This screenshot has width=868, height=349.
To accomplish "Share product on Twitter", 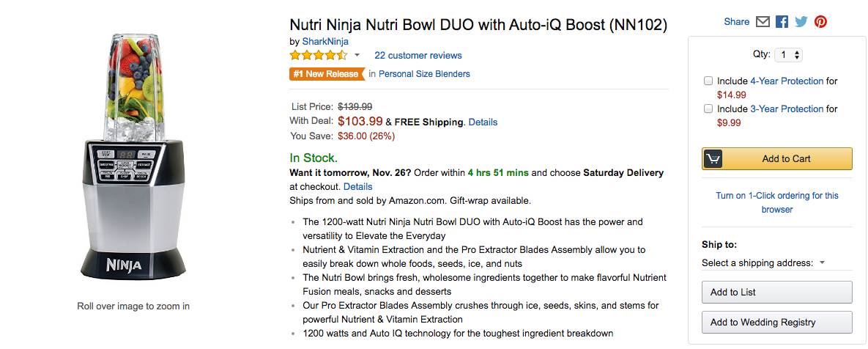I will [x=801, y=22].
